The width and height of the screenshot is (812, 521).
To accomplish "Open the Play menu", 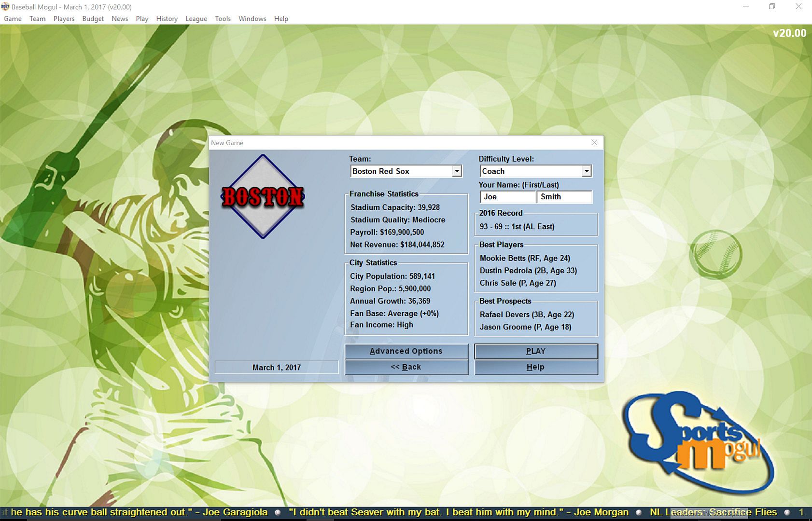I will pos(142,19).
